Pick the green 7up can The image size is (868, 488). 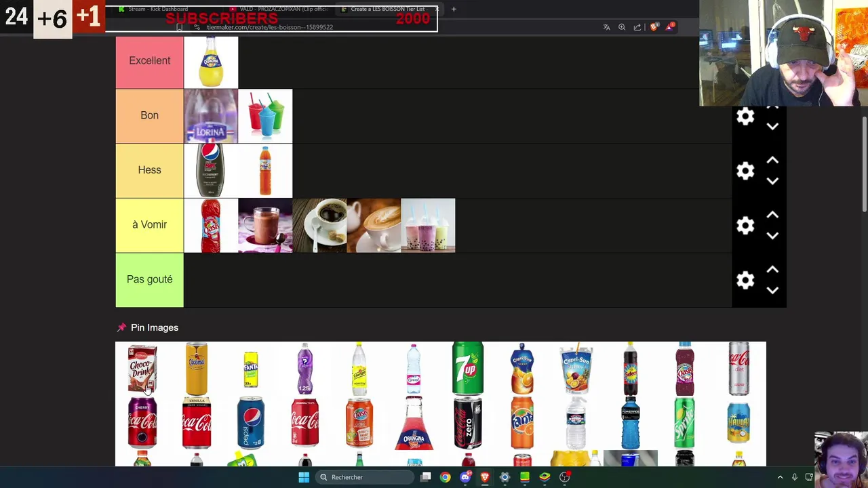468,369
